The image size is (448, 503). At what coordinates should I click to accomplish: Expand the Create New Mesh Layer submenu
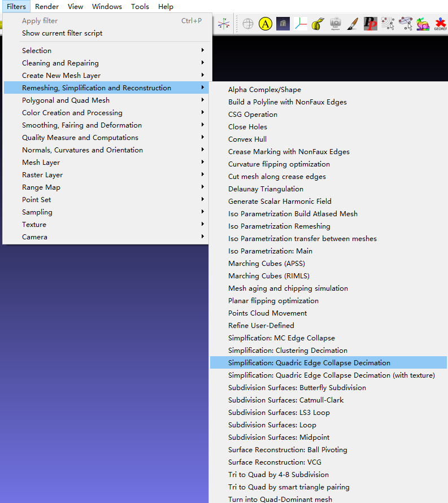(106, 76)
